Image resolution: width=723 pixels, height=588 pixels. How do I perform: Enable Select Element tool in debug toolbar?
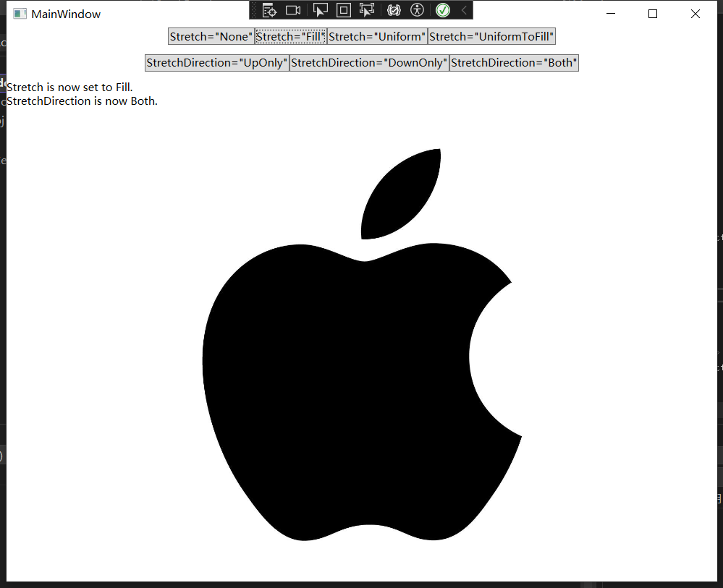pos(320,10)
